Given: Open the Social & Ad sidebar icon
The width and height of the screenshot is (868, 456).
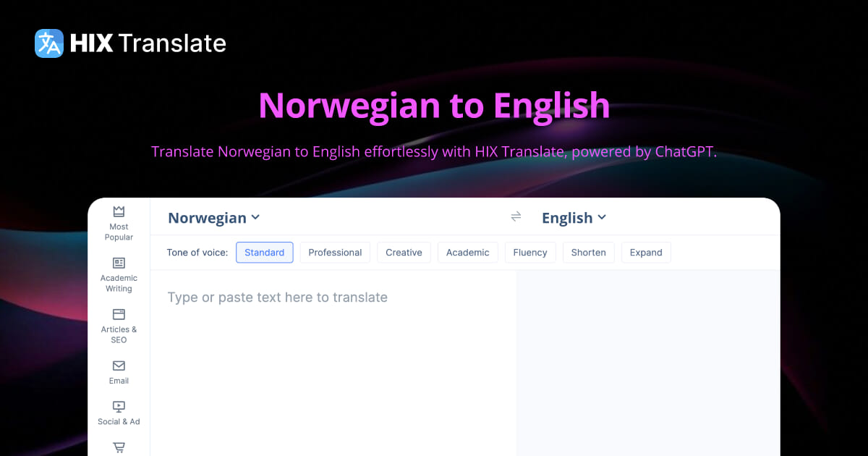Looking at the screenshot, I should coord(119,407).
